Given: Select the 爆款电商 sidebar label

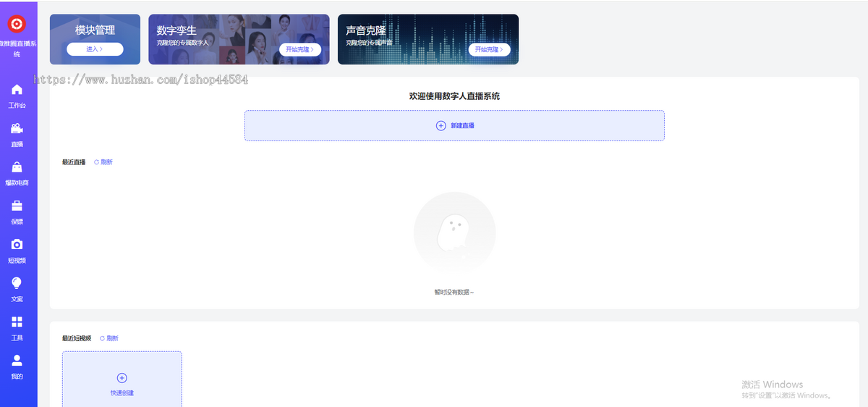Looking at the screenshot, I should point(17,183).
